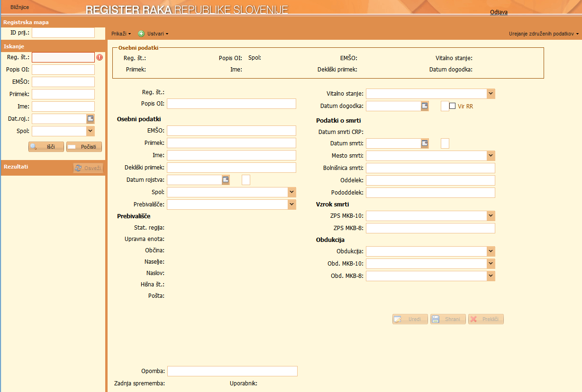Expand the Spol dropdown in Iskanje panel
Viewport: 582px width, 392px height.
[91, 131]
